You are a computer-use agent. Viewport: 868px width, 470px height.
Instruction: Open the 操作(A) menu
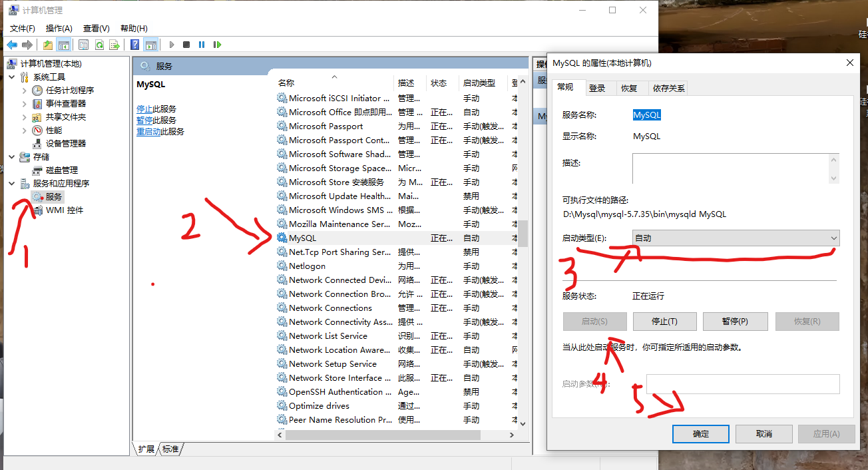(59, 28)
